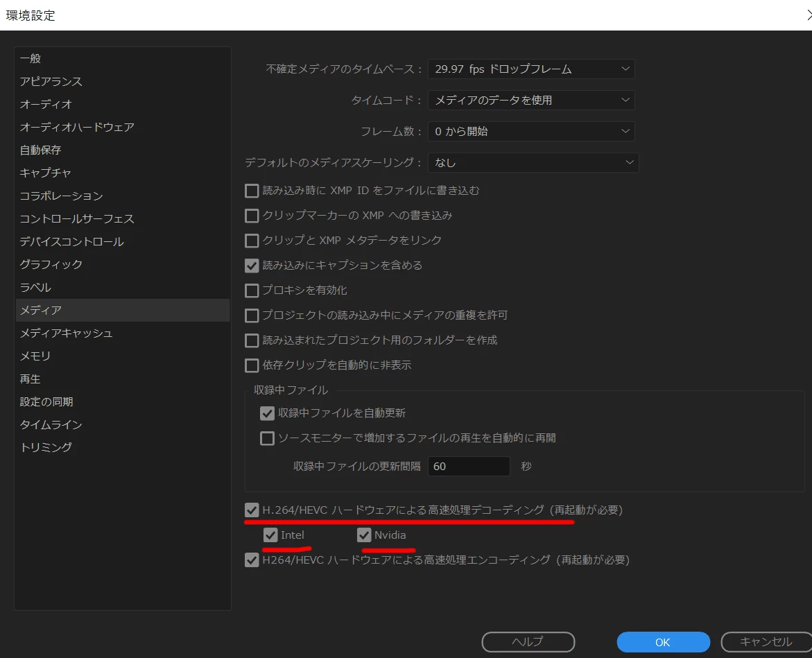The height and width of the screenshot is (658, 812).
Task: Uncheck 読み込みにキャプションを含める
Action: [x=252, y=266]
